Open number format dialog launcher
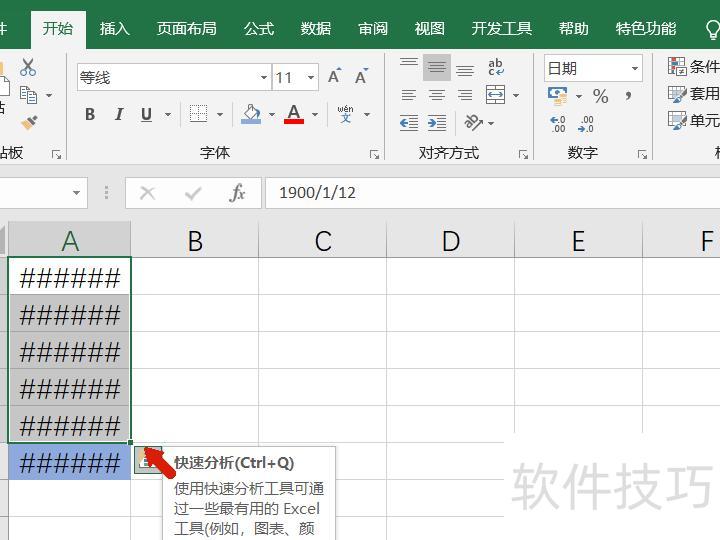The width and height of the screenshot is (720, 540). (642, 155)
